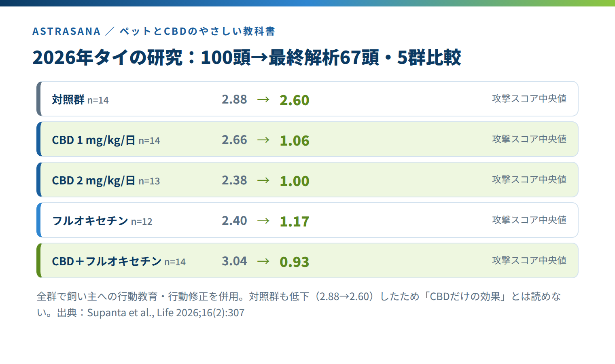Click "n=14" beside "CBD＋フルオキセチン"

(x=175, y=262)
